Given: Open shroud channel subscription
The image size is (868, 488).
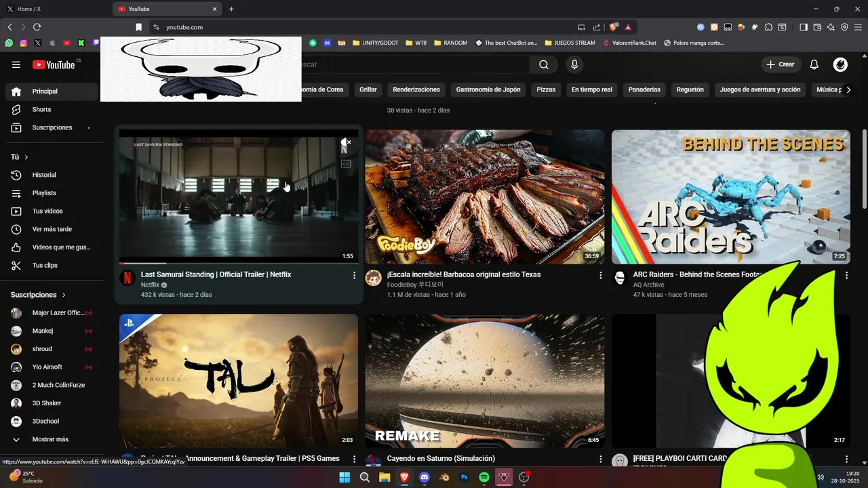Looking at the screenshot, I should tap(52, 349).
